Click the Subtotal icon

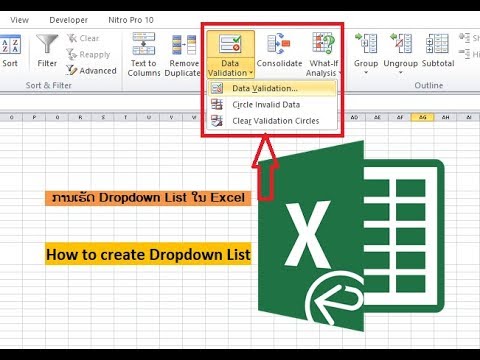(437, 44)
